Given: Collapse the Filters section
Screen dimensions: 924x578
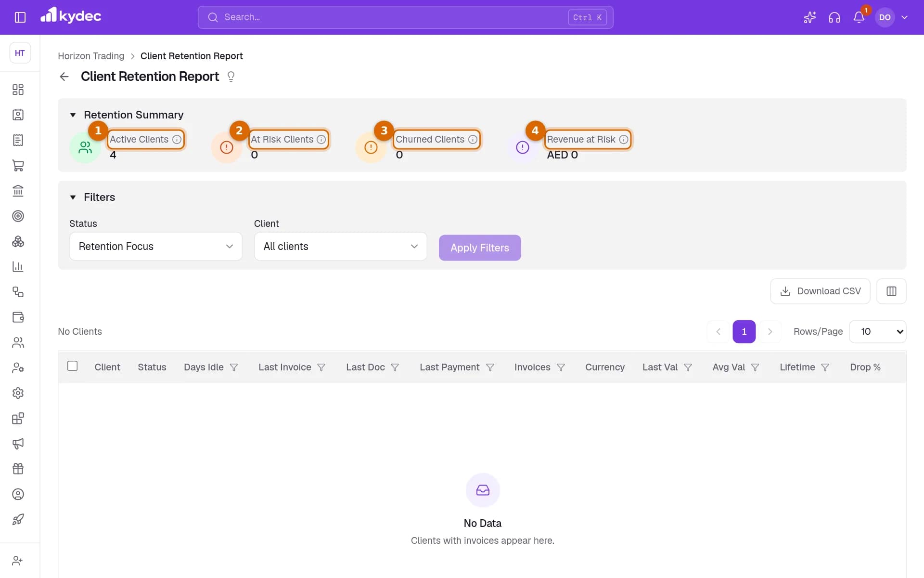Looking at the screenshot, I should coord(73,197).
